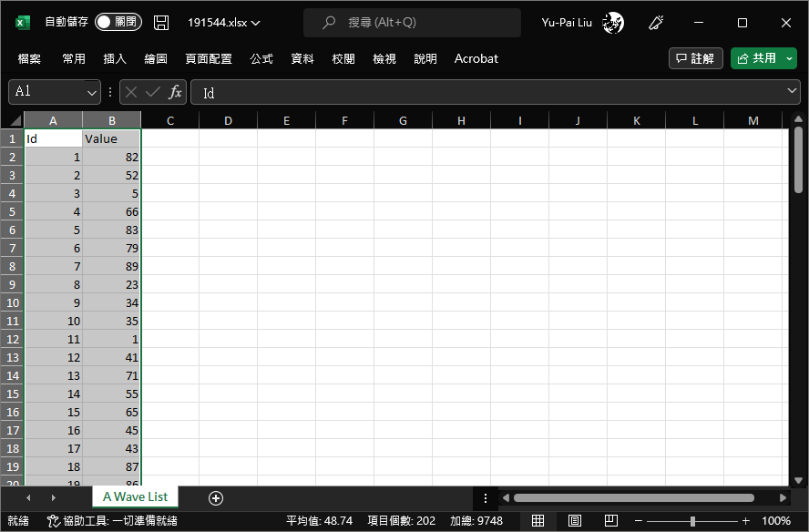The height and width of the screenshot is (532, 809).
Task: Select row 10 header
Action: coord(13,302)
